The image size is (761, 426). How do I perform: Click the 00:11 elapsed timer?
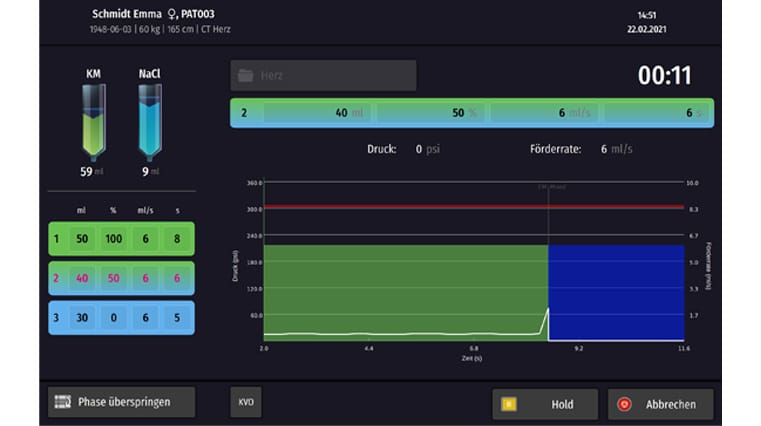coord(665,76)
